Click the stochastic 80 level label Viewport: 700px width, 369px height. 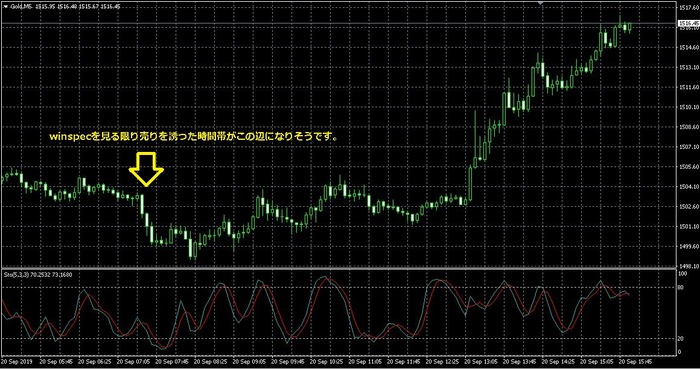click(681, 288)
